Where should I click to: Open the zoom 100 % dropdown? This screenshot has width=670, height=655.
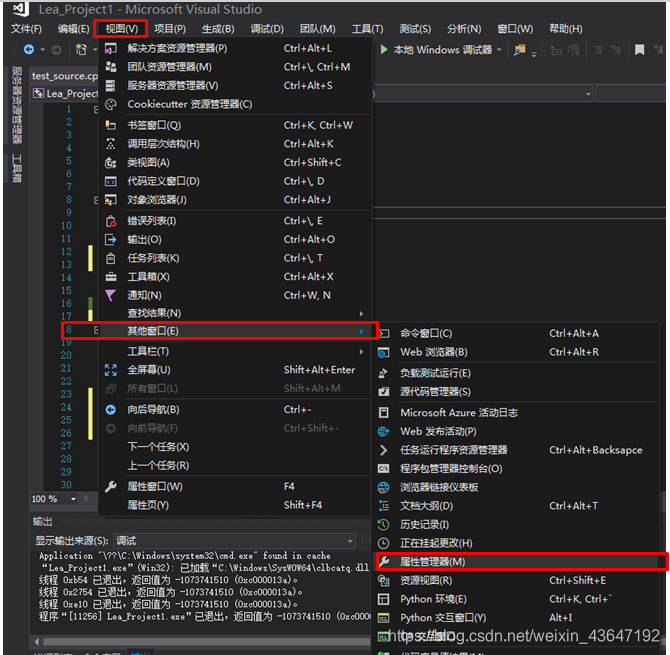(73, 499)
